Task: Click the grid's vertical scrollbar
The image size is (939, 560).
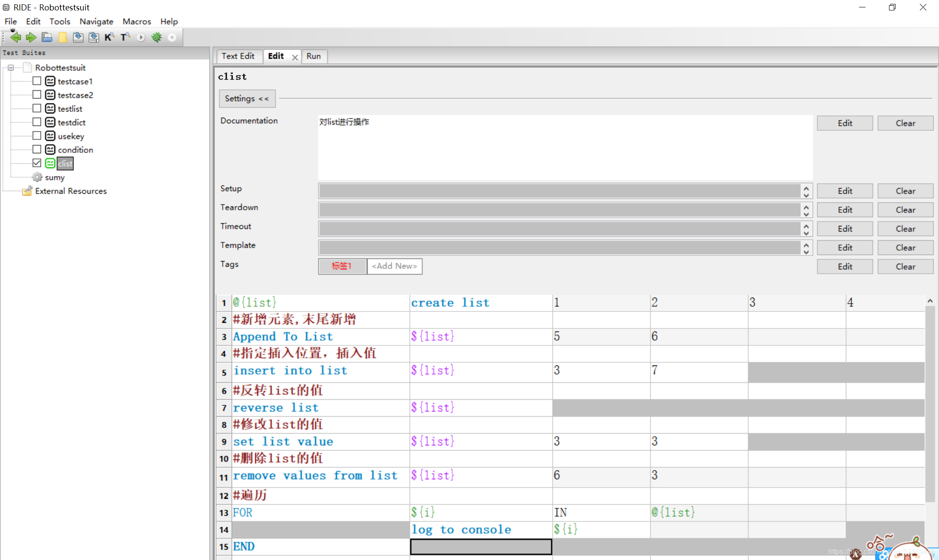Action: (x=929, y=404)
